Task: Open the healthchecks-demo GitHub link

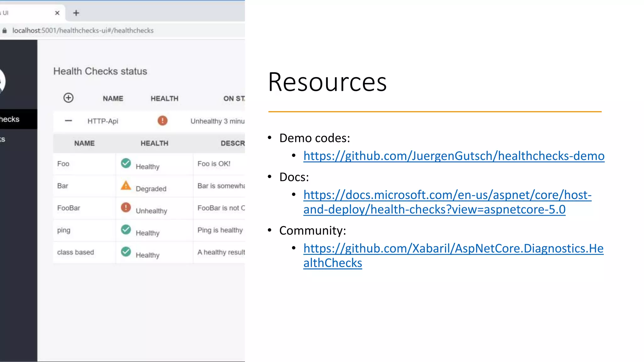Action: tap(454, 156)
